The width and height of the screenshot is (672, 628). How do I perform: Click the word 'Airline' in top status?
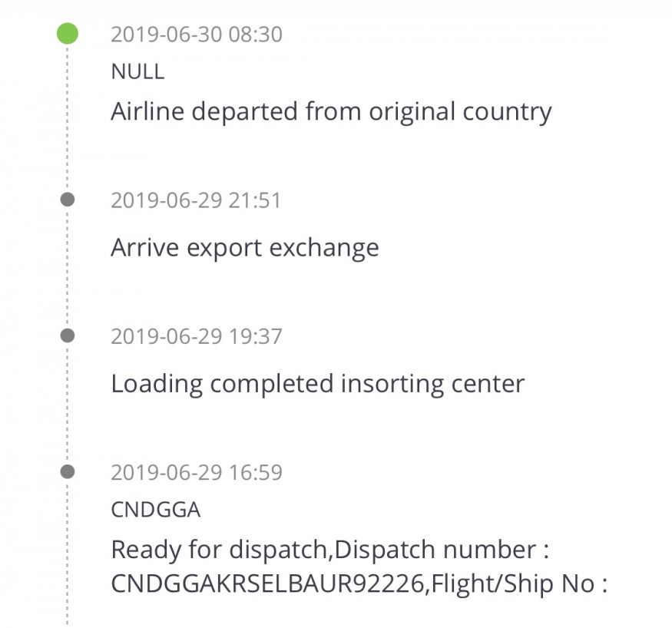click(x=147, y=111)
